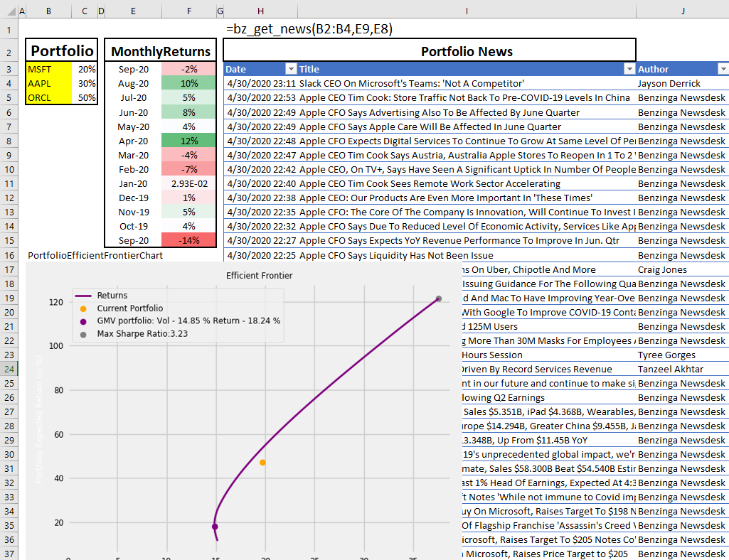The image size is (729, 560).
Task: Select the date cell 4/30/2020 22:40
Action: coord(261,183)
